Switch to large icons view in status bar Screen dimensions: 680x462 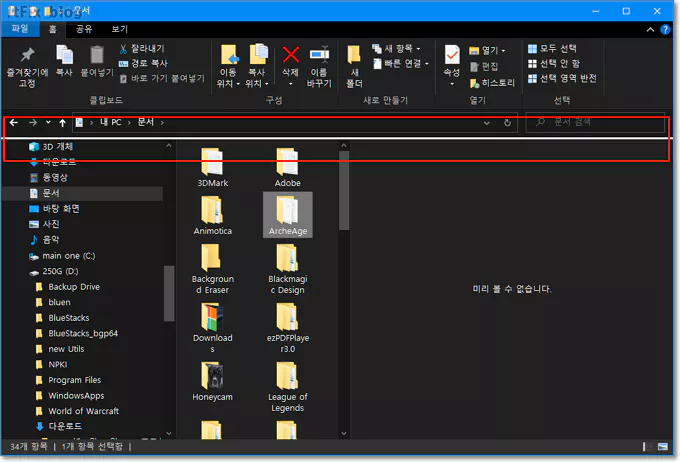pyautogui.click(x=663, y=447)
